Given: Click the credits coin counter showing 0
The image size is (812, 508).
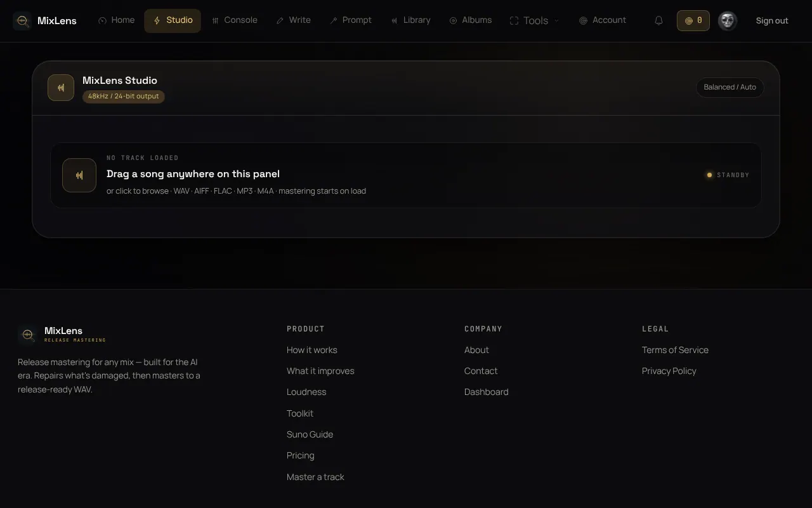Looking at the screenshot, I should point(693,21).
